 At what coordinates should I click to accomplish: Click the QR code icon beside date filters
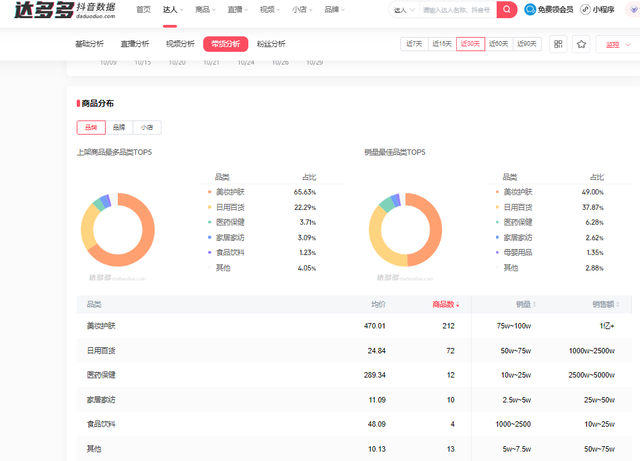pos(557,44)
